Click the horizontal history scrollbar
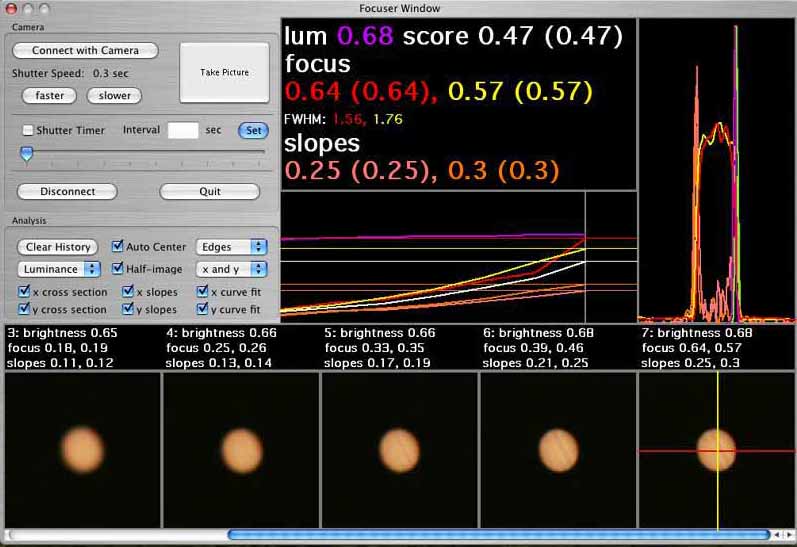Image resolution: width=797 pixels, height=547 pixels. (499, 535)
